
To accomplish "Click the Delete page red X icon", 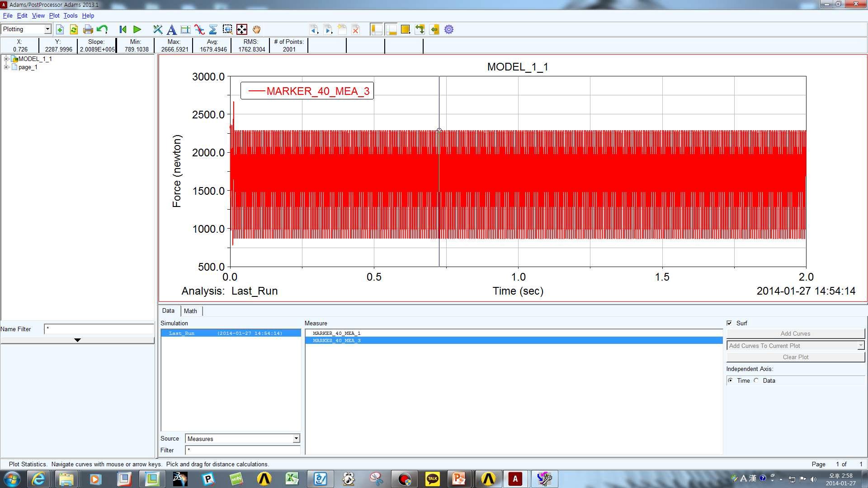I will point(356,30).
